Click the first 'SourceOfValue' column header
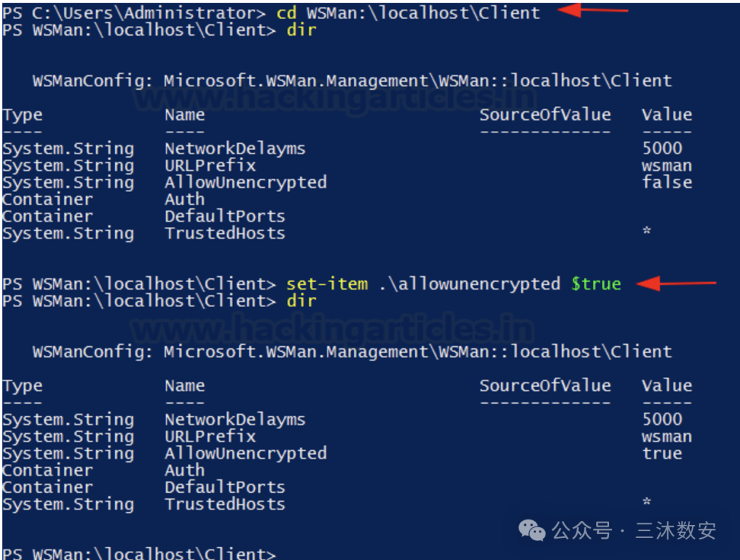This screenshot has height=560, width=740. (545, 114)
